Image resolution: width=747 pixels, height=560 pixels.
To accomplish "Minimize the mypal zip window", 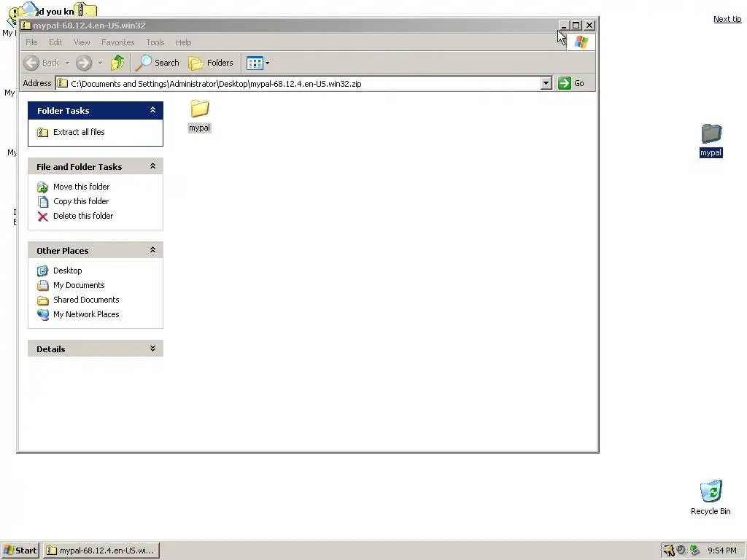I will [564, 26].
